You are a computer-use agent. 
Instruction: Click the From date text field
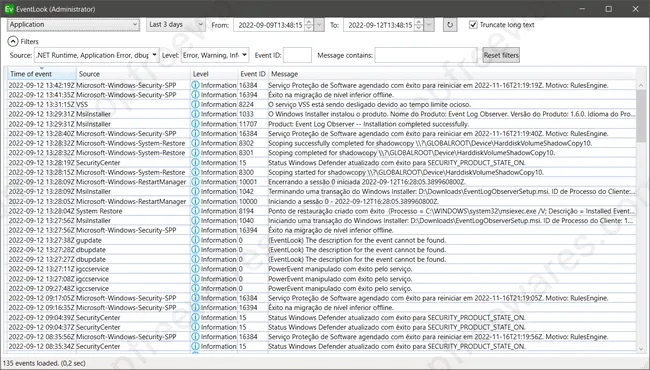click(269, 25)
